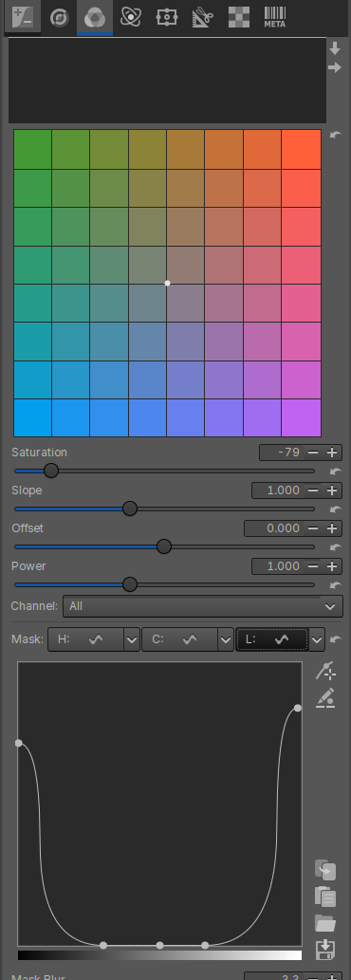This screenshot has width=351, height=980.
Task: Click the Slope slider handle
Action: [x=130, y=508]
